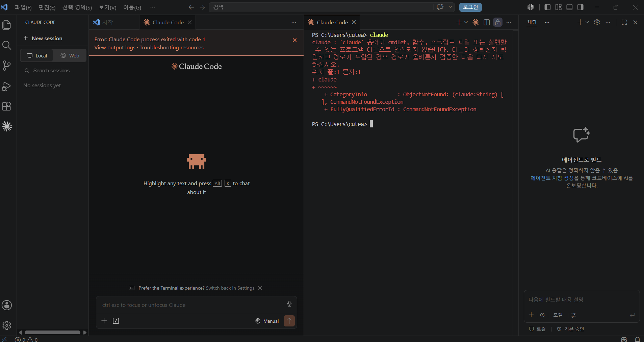This screenshot has height=342, width=644.
Task: Expand the new terminal dropdown arrow
Action: coord(466,22)
